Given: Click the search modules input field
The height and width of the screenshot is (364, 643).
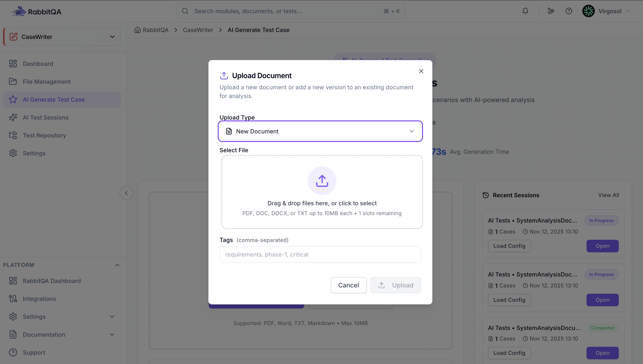Looking at the screenshot, I should point(291,11).
